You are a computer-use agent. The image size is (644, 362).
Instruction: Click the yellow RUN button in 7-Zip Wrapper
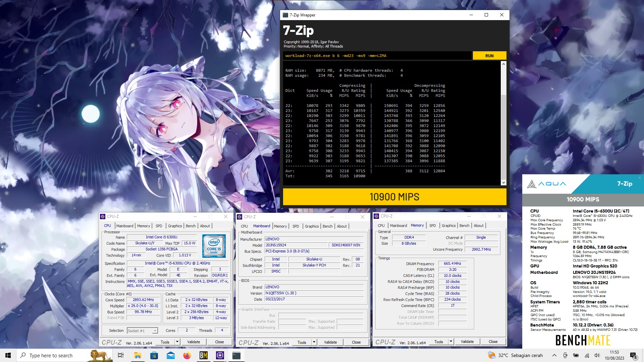[489, 56]
